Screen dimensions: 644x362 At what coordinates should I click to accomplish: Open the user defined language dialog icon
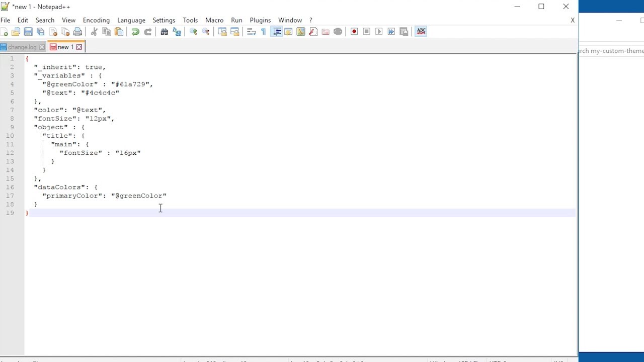coord(288,32)
